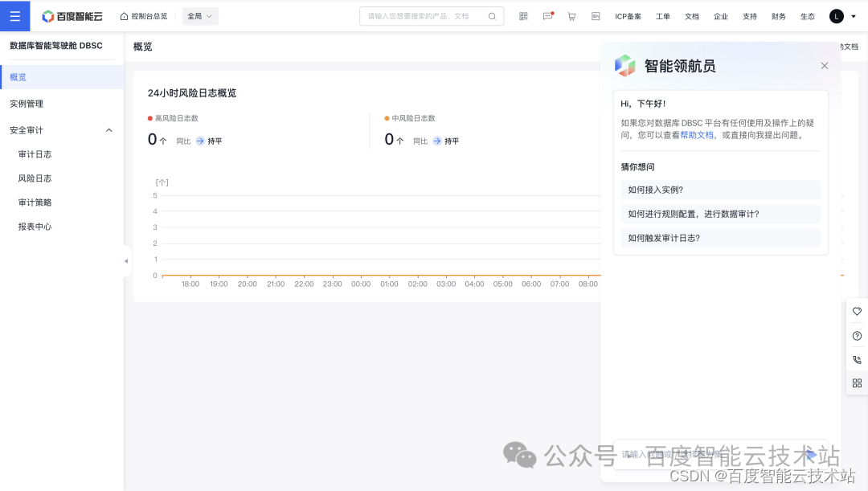Click the phone contact icon
The width and height of the screenshot is (868, 491).
(x=857, y=360)
